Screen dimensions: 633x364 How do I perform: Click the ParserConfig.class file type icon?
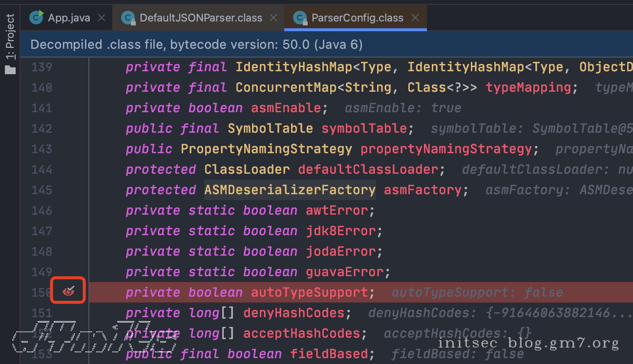tap(300, 18)
